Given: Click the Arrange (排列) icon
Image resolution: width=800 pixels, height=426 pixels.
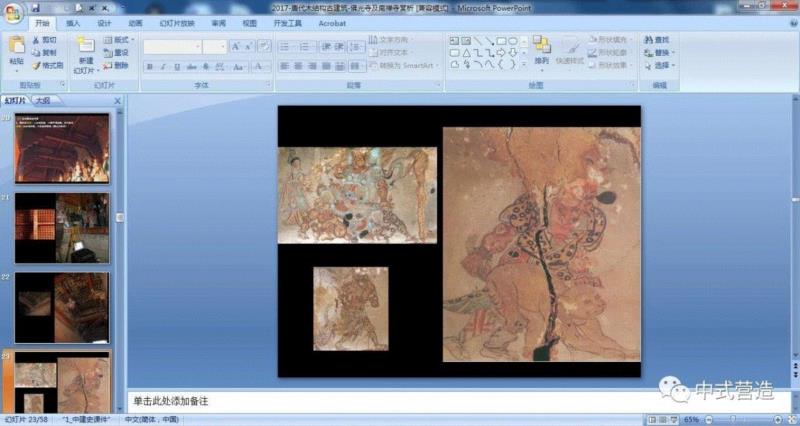Looking at the screenshot, I should coord(541,45).
